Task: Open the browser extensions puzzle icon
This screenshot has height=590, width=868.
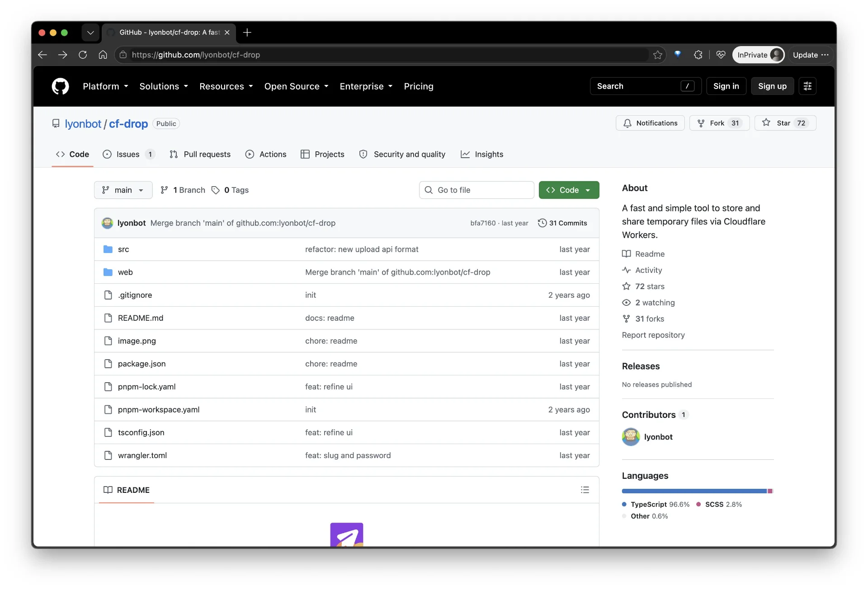Action: [x=698, y=55]
